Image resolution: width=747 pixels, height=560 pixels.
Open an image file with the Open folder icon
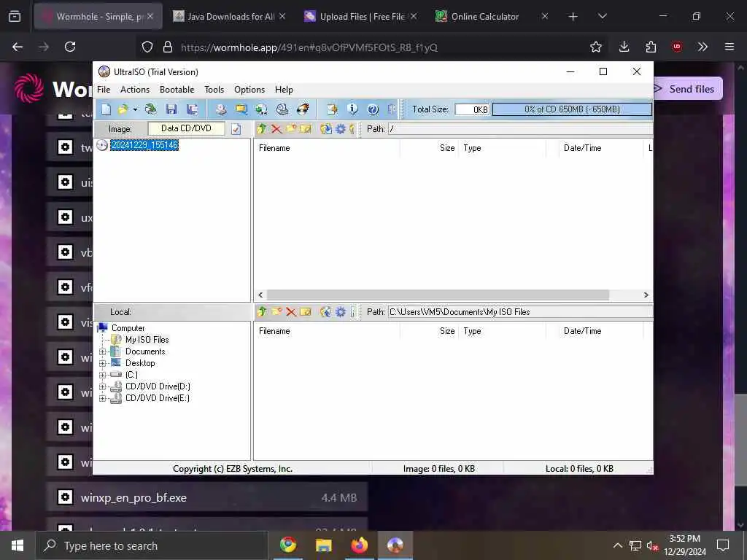point(123,109)
